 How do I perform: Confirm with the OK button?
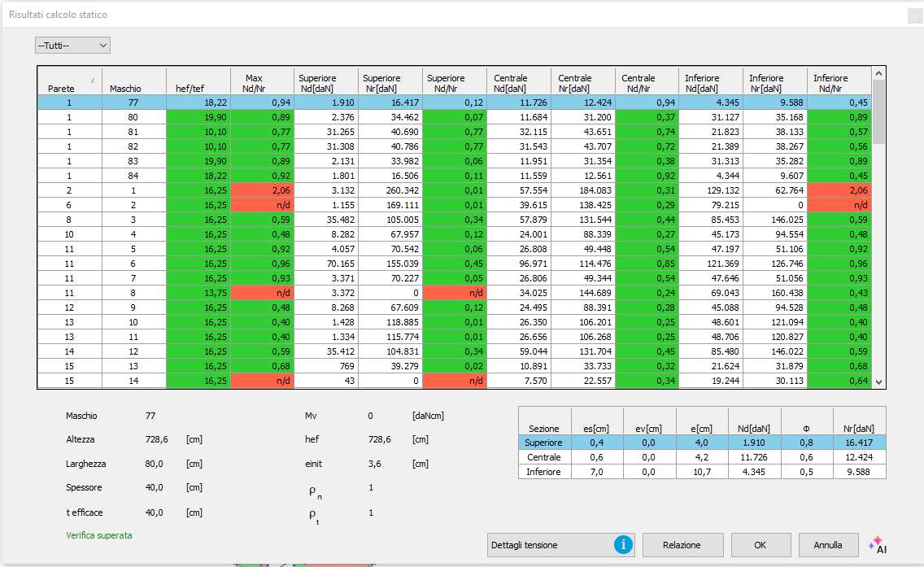pyautogui.click(x=761, y=545)
